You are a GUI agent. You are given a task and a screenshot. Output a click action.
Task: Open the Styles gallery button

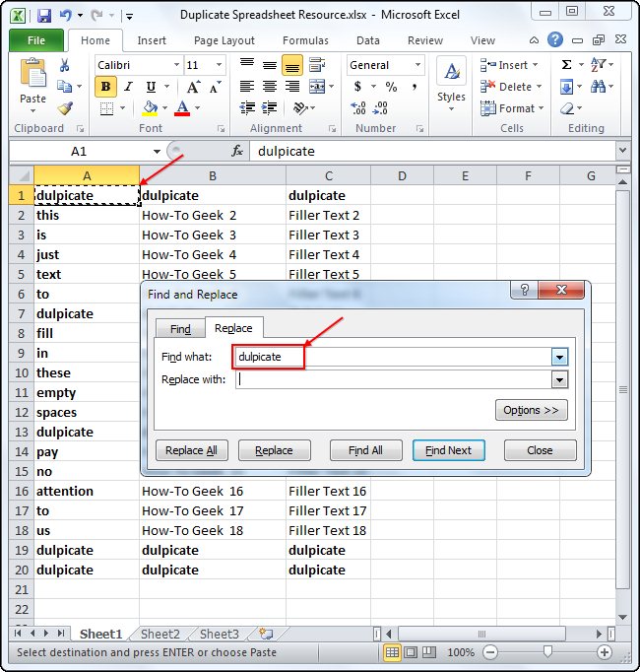(x=452, y=85)
